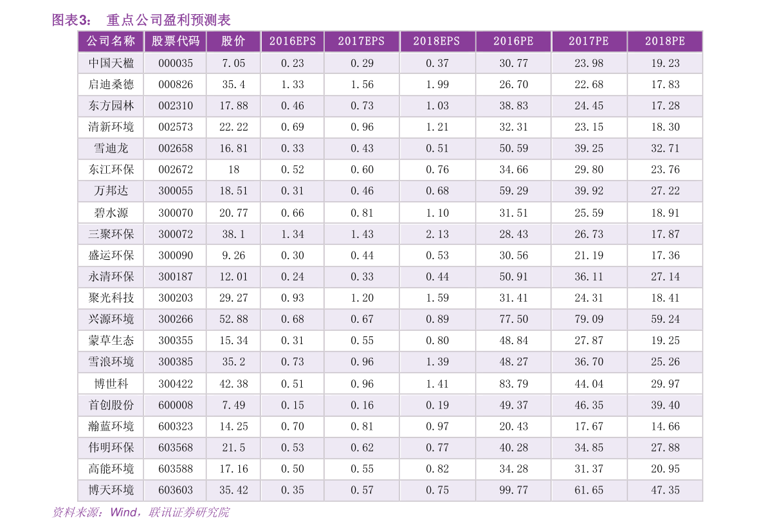Select company name 碧水源
This screenshot has width=766, height=532.
(x=111, y=213)
